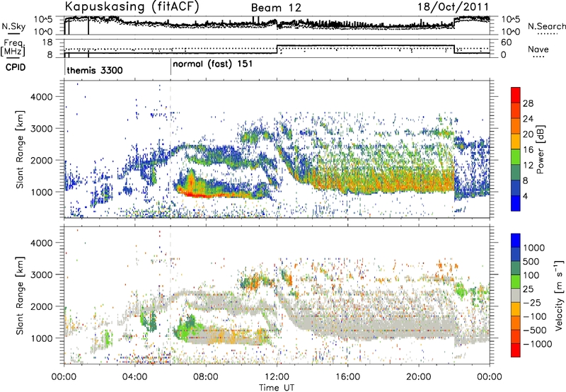Pick the red top segment of the Power colorbar

click(x=516, y=95)
